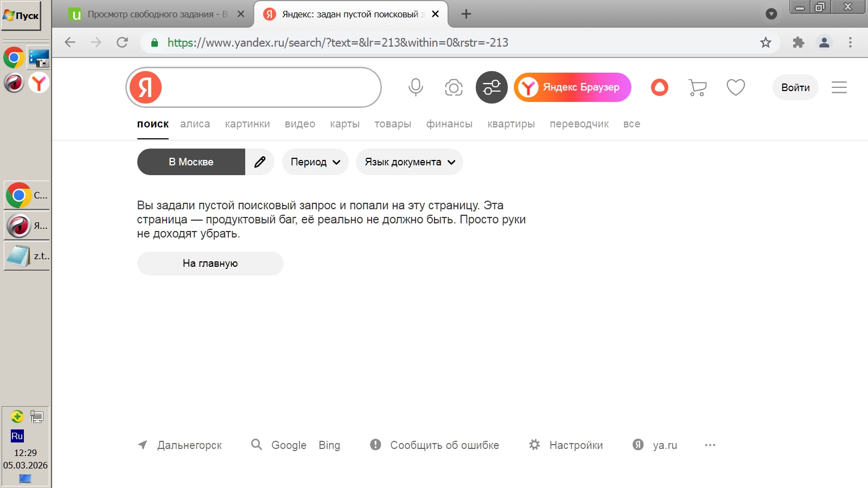Open the Yandex hamburger menu
This screenshot has height=488, width=868.
(839, 87)
